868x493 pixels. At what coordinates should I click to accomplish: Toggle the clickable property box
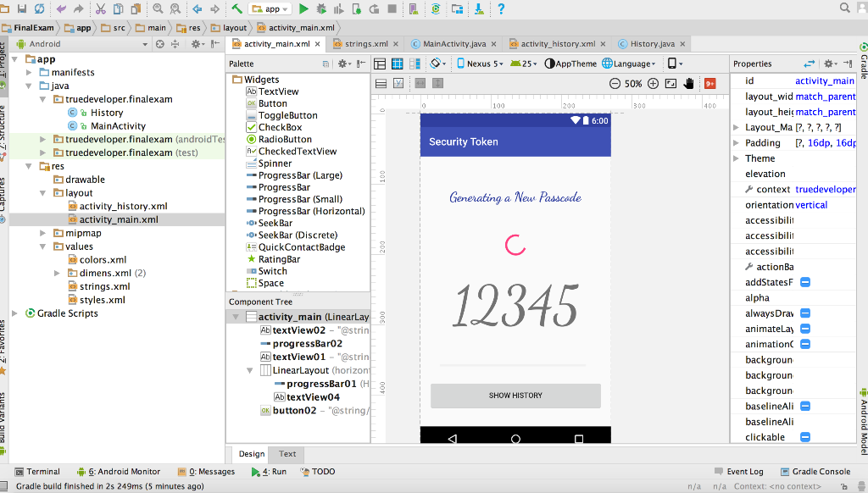805,437
